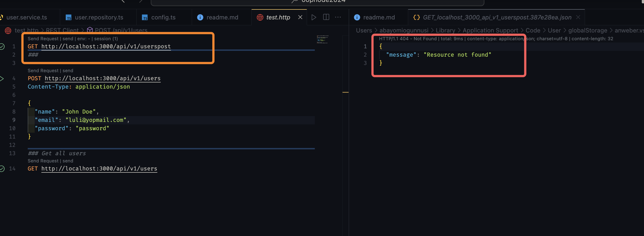Click the 'send' lens above the POST users line
The height and width of the screenshot is (236, 644).
tap(68, 71)
